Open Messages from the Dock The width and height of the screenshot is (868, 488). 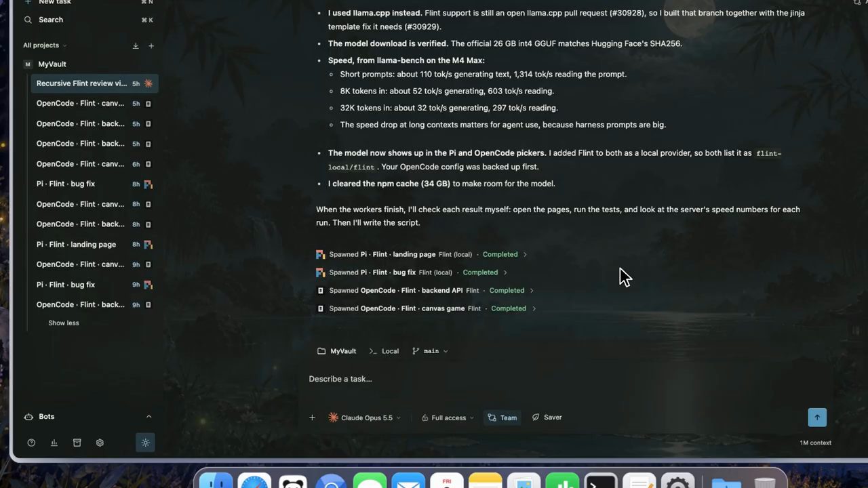[x=370, y=481]
